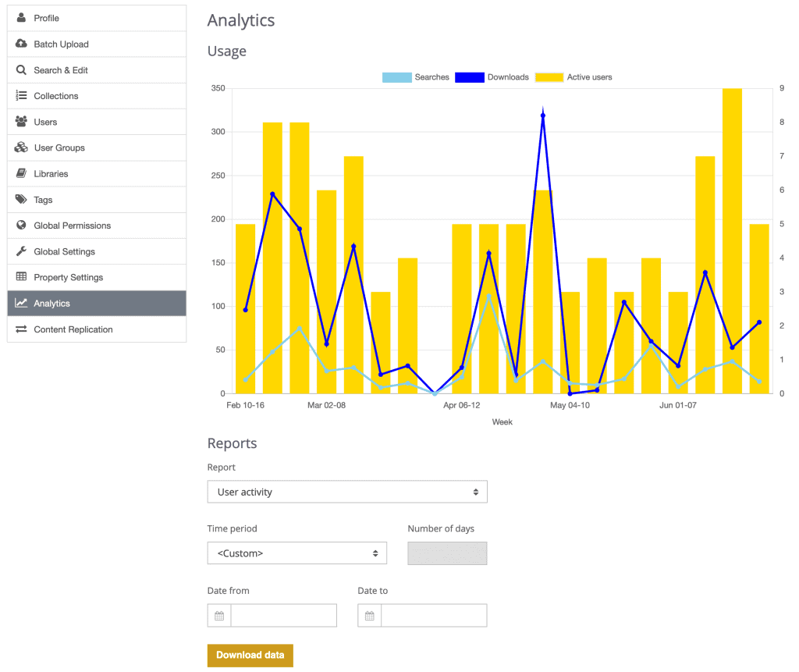Image resolution: width=799 pixels, height=672 pixels.
Task: Open Users via the people icon
Action: click(20, 121)
